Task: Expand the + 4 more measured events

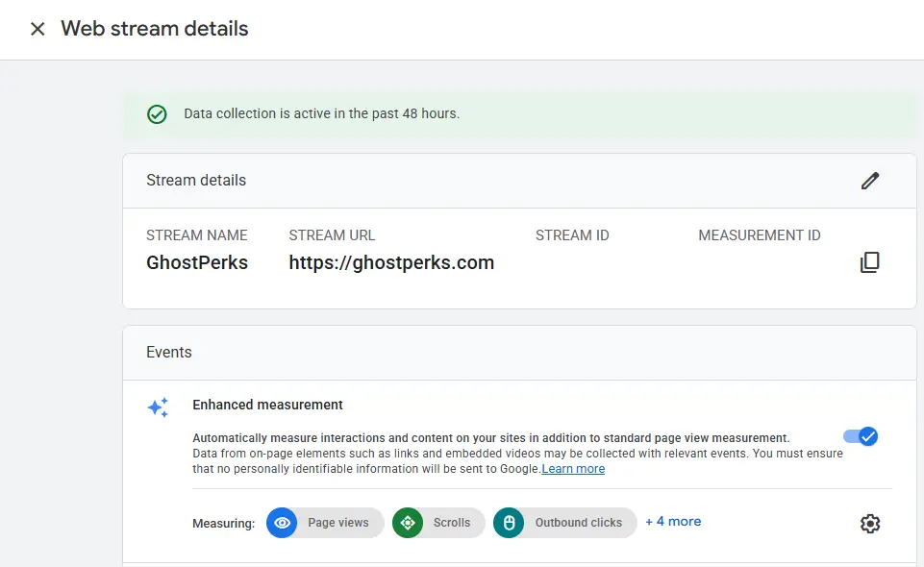Action: (x=673, y=522)
